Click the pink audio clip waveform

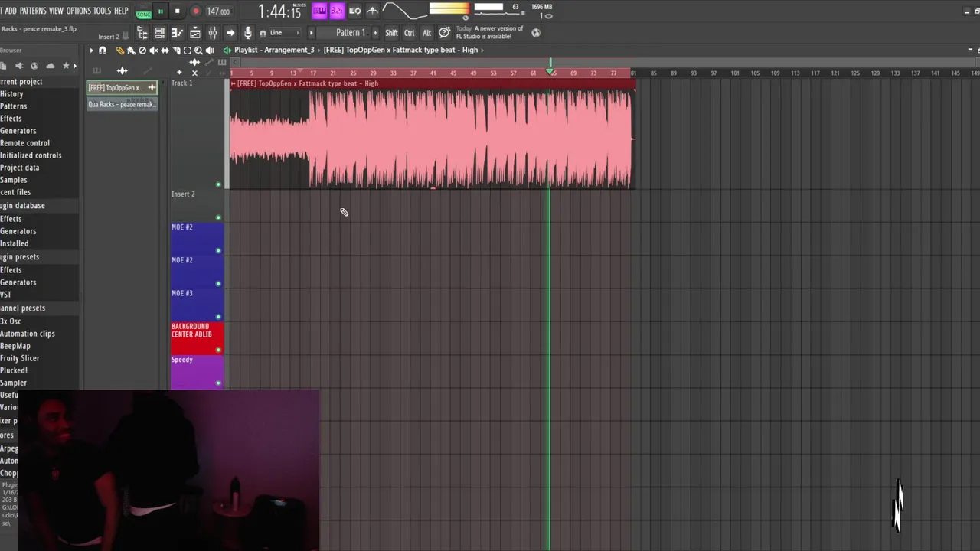(432, 138)
